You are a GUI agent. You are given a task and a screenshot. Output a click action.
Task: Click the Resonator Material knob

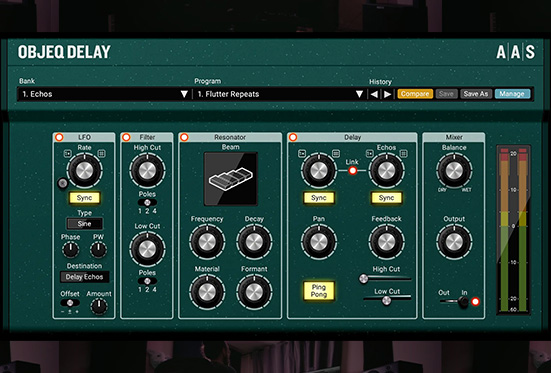pyautogui.click(x=207, y=292)
